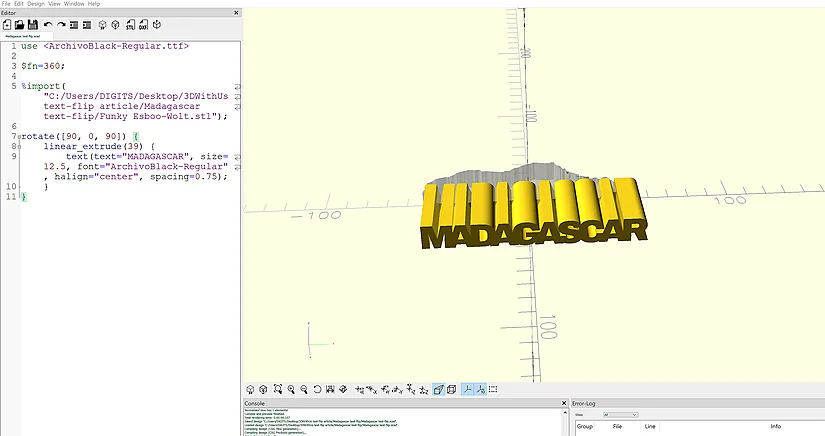Send the design to 3D print
The height and width of the screenshot is (436, 825).
tap(156, 25)
